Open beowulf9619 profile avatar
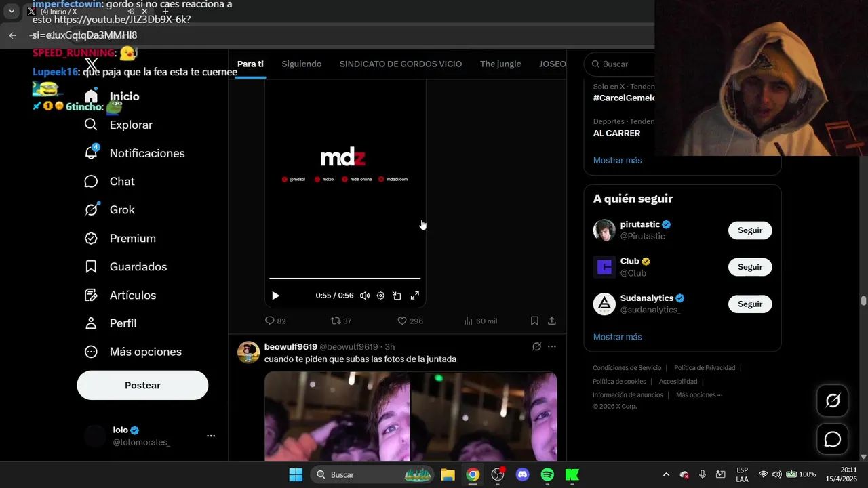The height and width of the screenshot is (488, 868). coord(248,352)
